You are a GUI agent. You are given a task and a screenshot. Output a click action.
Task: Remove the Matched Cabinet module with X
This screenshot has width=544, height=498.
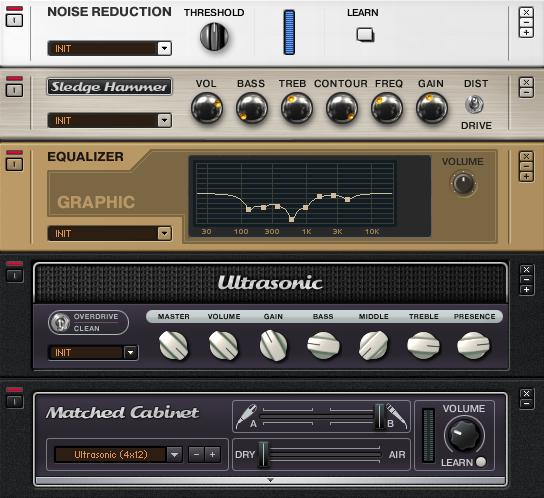[526, 394]
